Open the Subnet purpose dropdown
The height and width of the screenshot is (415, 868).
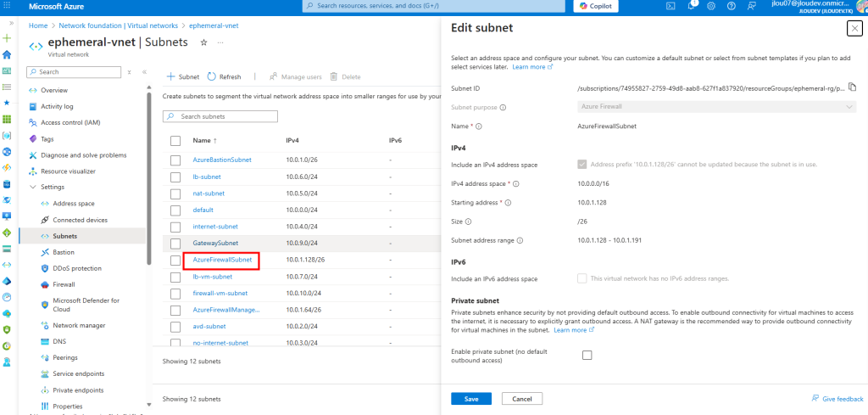coord(716,107)
